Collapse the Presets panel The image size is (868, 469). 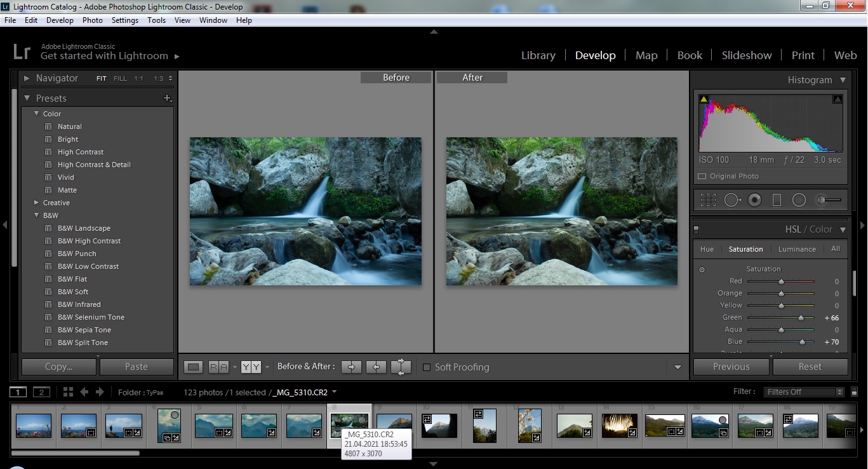click(27, 99)
